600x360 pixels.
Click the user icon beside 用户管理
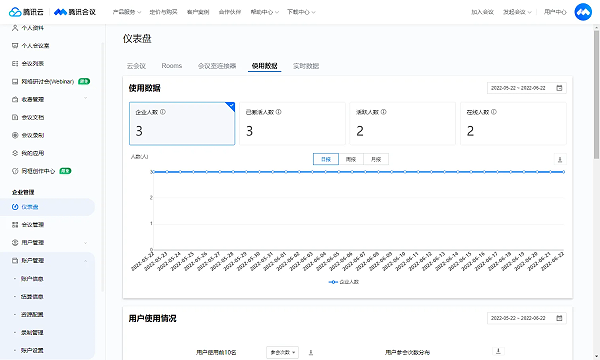(x=15, y=243)
